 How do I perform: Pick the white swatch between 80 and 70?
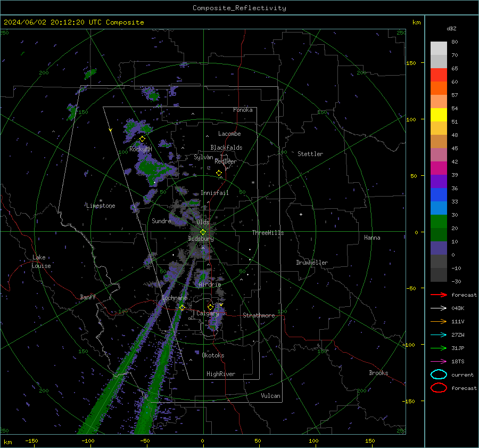tap(439, 48)
